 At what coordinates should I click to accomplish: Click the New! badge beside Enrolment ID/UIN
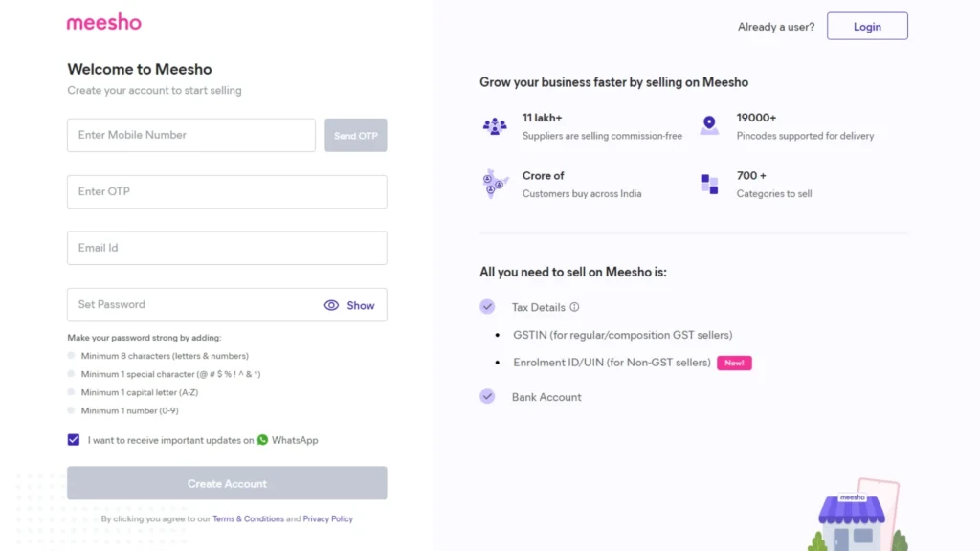tap(734, 363)
